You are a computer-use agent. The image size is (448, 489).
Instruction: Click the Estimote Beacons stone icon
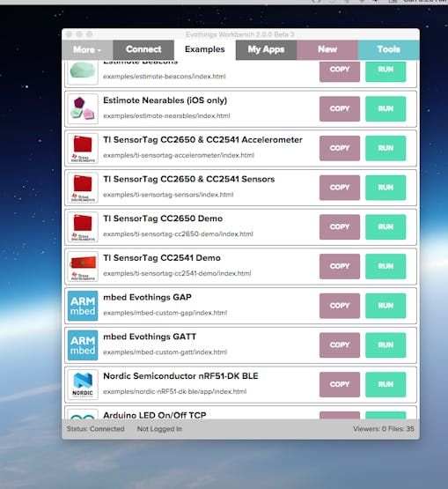tap(83, 72)
